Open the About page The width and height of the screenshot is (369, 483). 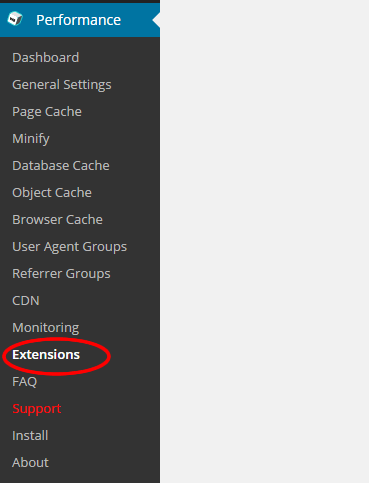pyautogui.click(x=31, y=463)
